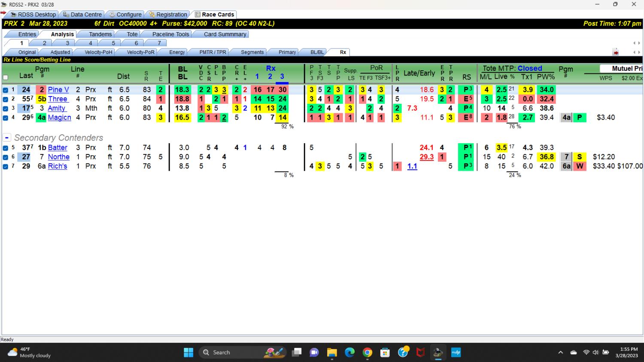
Task: Open Task View on taskbar
Action: pyautogui.click(x=297, y=353)
